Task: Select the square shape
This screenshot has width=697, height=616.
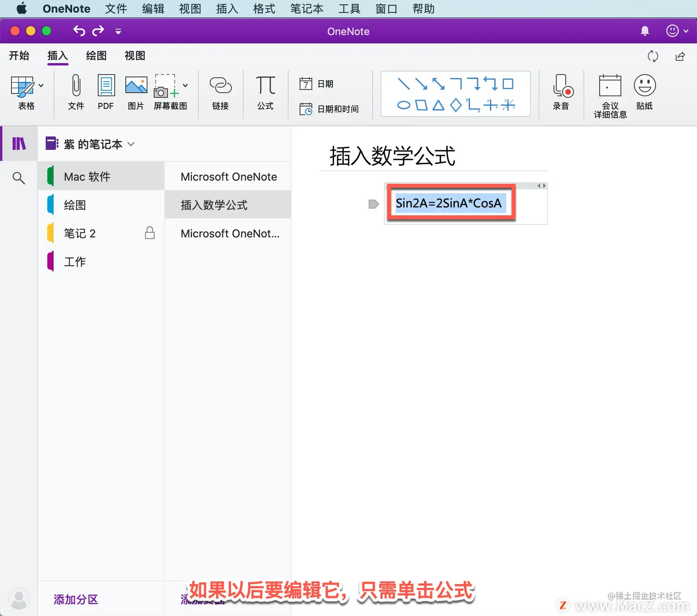Action: (x=508, y=84)
